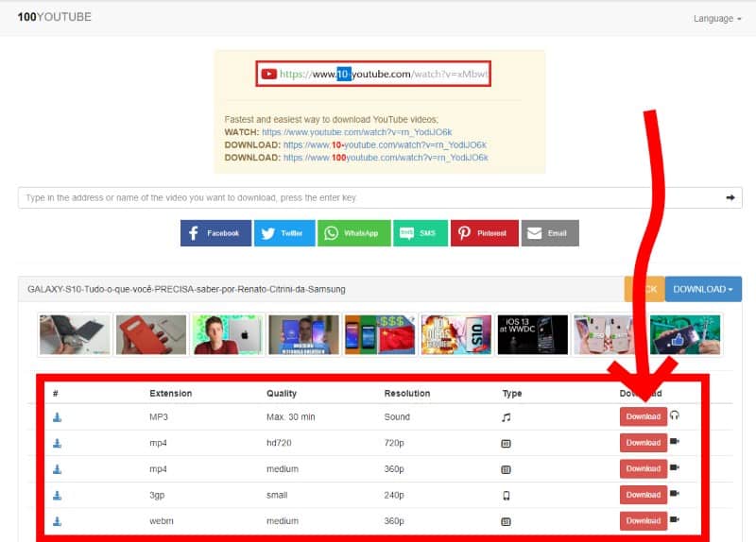Download the mp4 720p video
Screen dimensions: 756x542
644,442
